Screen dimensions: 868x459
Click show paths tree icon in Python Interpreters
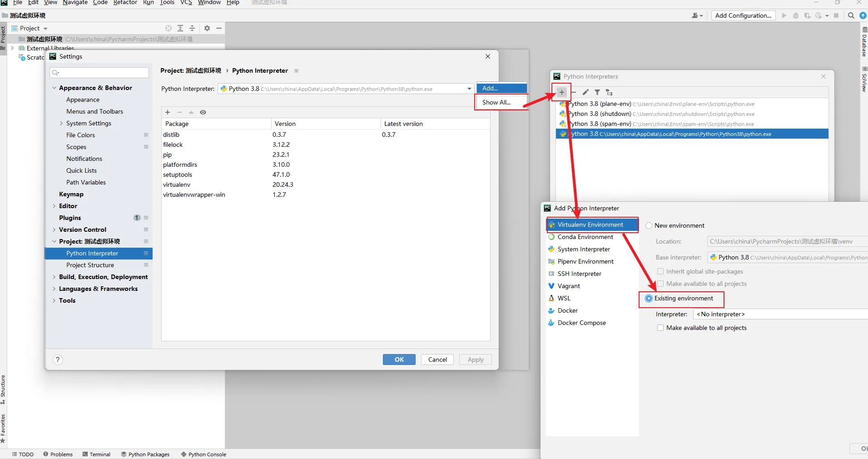[609, 92]
